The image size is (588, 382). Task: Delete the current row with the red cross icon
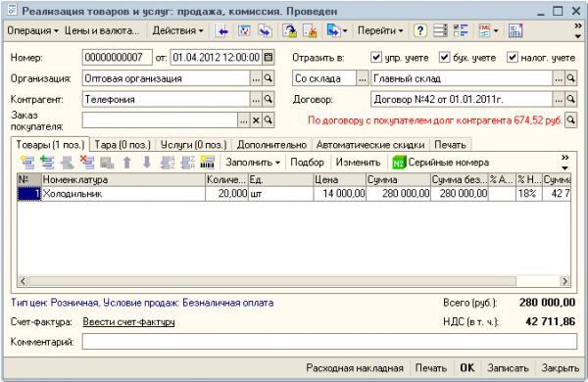coord(87,163)
